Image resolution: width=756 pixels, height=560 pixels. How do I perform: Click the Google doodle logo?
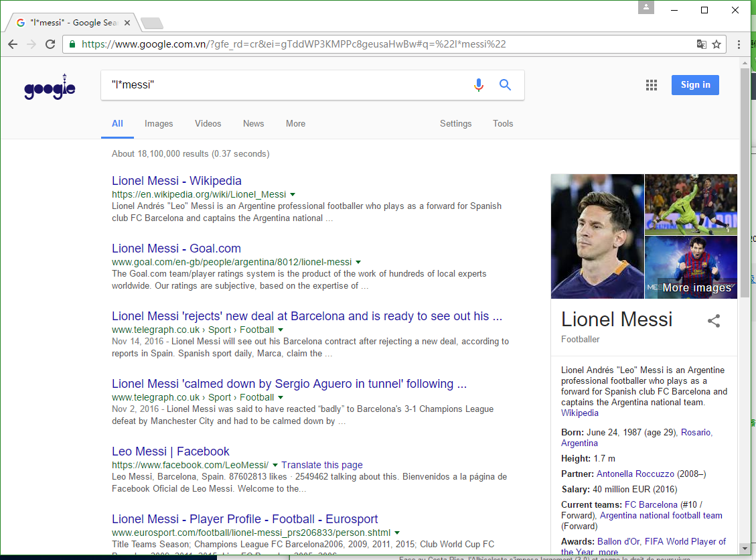(x=50, y=87)
